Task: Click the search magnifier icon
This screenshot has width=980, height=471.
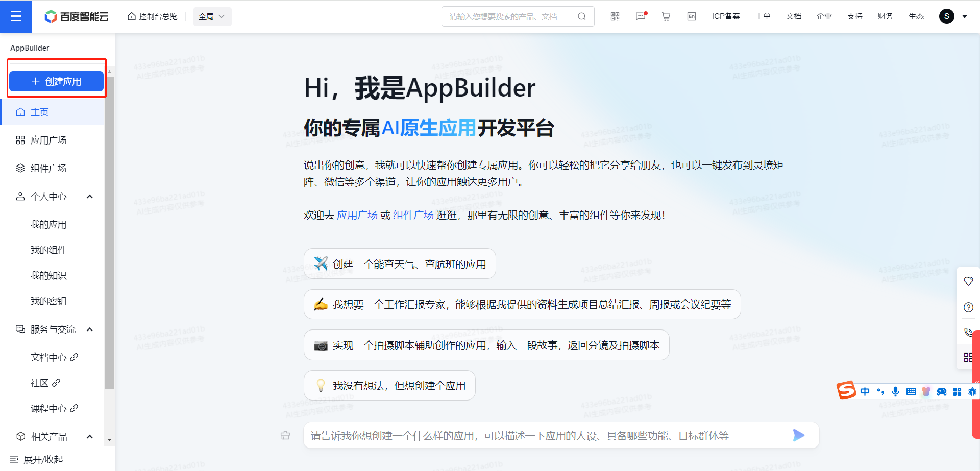Action: click(x=582, y=16)
